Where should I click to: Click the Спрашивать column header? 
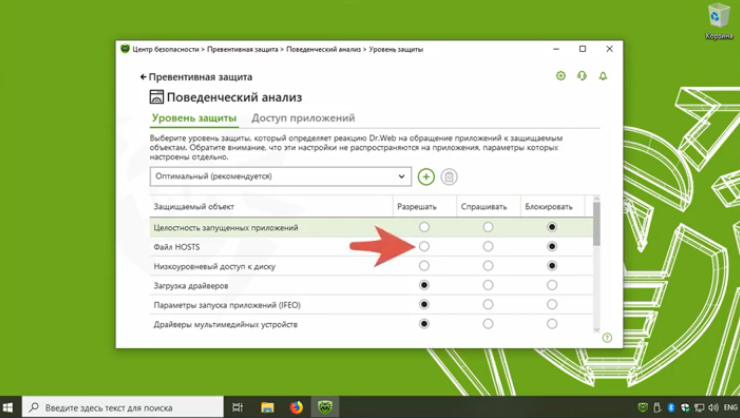(488, 207)
